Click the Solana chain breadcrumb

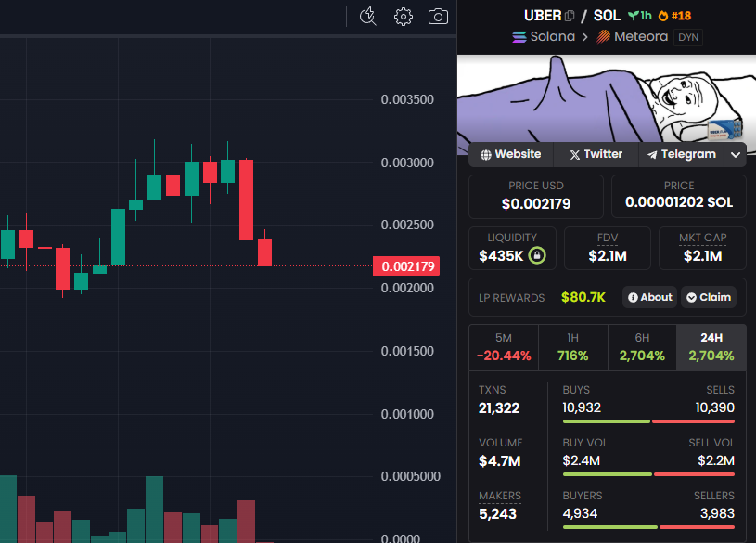544,37
